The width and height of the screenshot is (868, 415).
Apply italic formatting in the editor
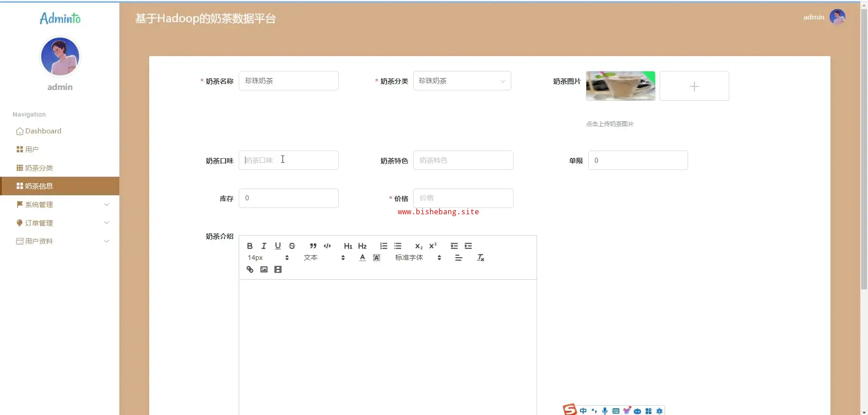click(264, 246)
